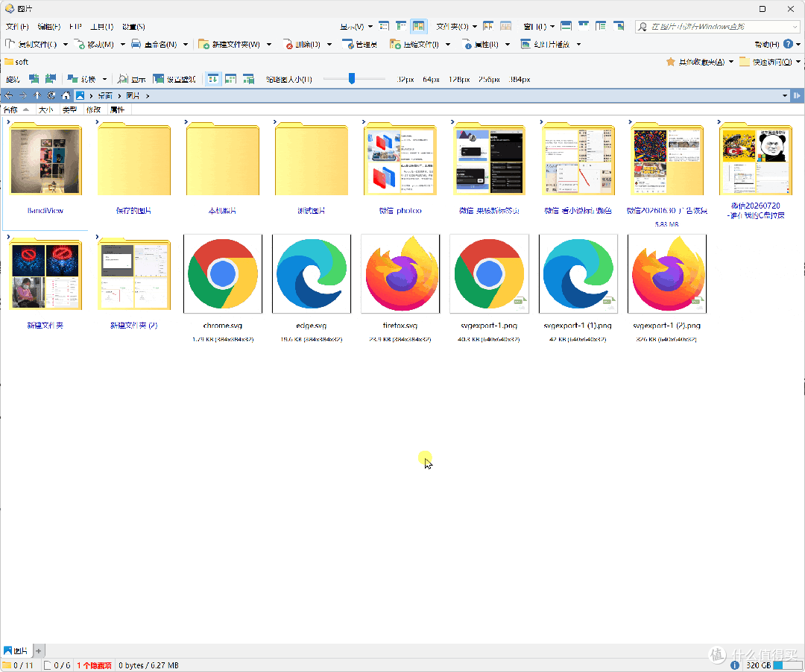Refresh the folder using the circular arrow icon

pyautogui.click(x=51, y=95)
